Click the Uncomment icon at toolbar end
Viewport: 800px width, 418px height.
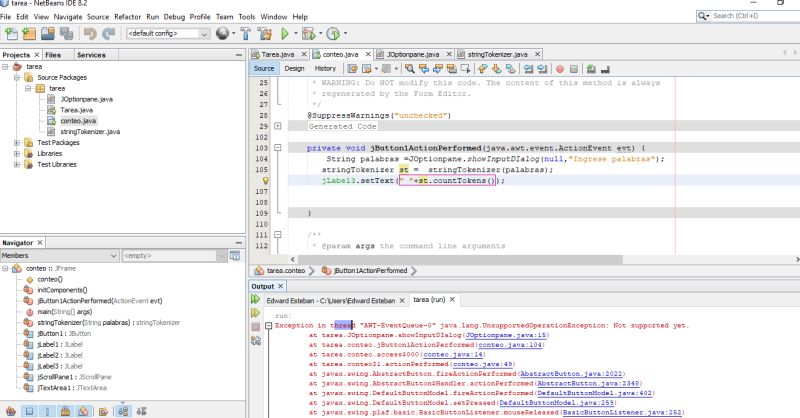pyautogui.click(x=605, y=69)
